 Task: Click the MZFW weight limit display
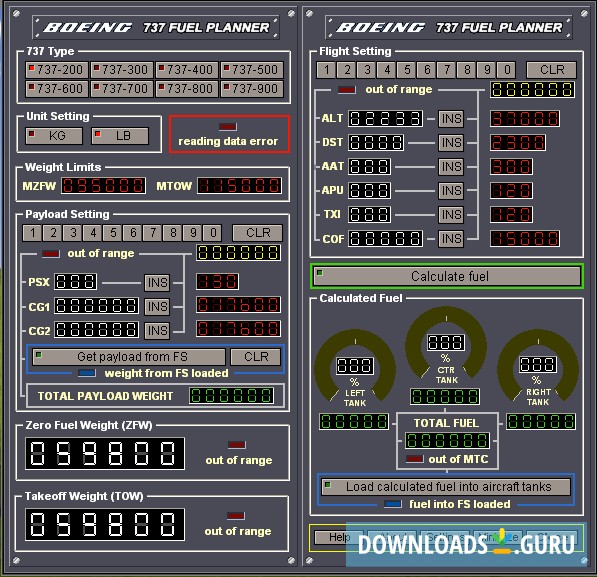click(x=104, y=185)
